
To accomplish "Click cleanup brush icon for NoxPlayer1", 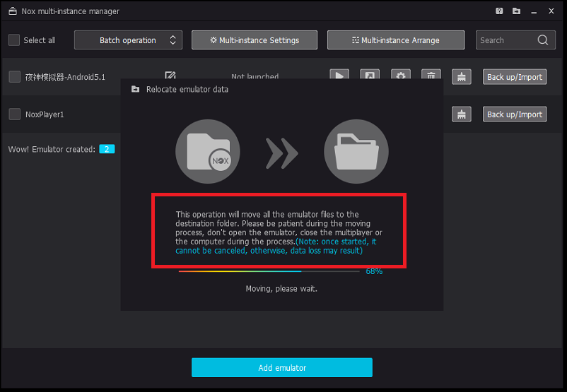I will (462, 114).
